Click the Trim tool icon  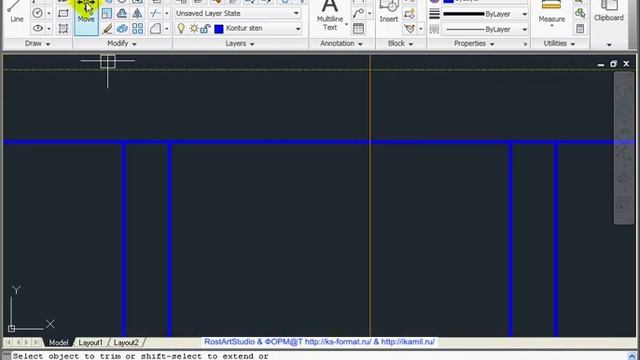(155, 13)
